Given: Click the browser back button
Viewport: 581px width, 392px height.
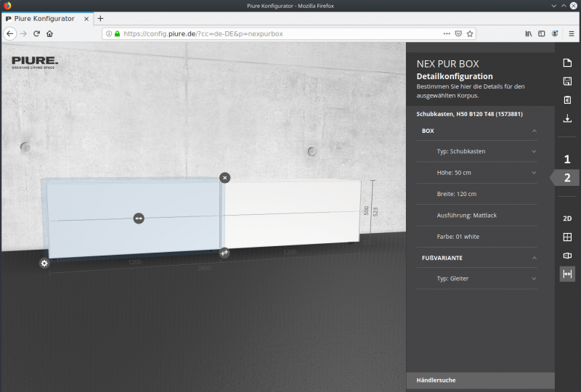Looking at the screenshot, I should point(10,33).
